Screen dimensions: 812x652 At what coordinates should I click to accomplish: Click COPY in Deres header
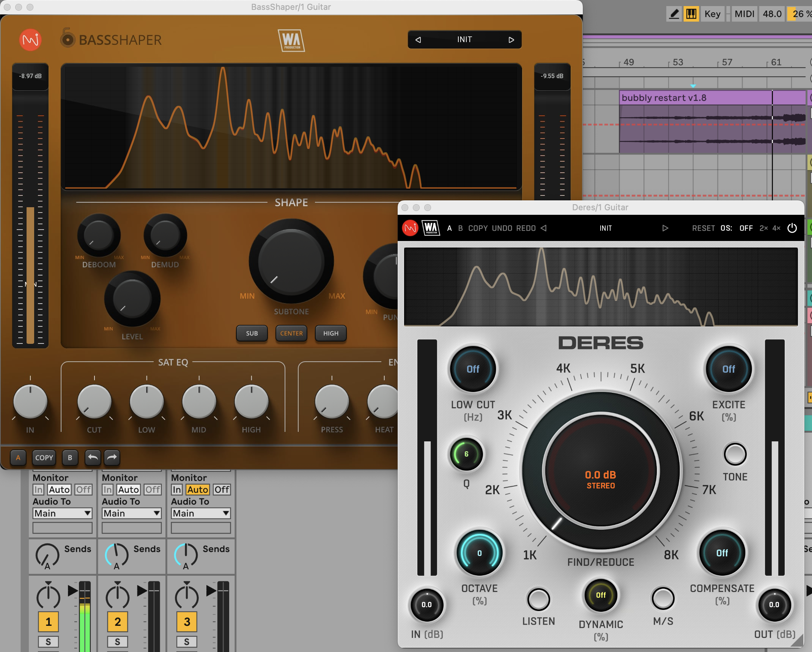point(478,228)
